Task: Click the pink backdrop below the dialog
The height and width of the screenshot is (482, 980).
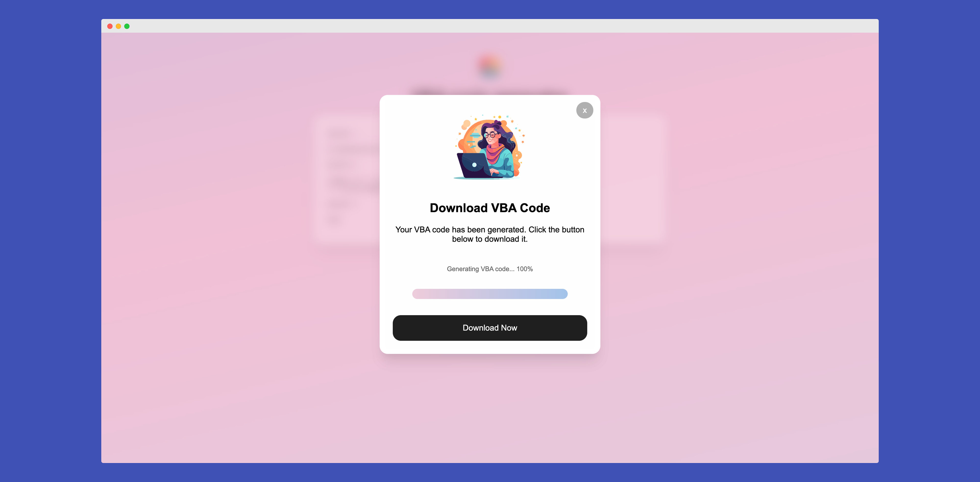Action: (x=490, y=407)
